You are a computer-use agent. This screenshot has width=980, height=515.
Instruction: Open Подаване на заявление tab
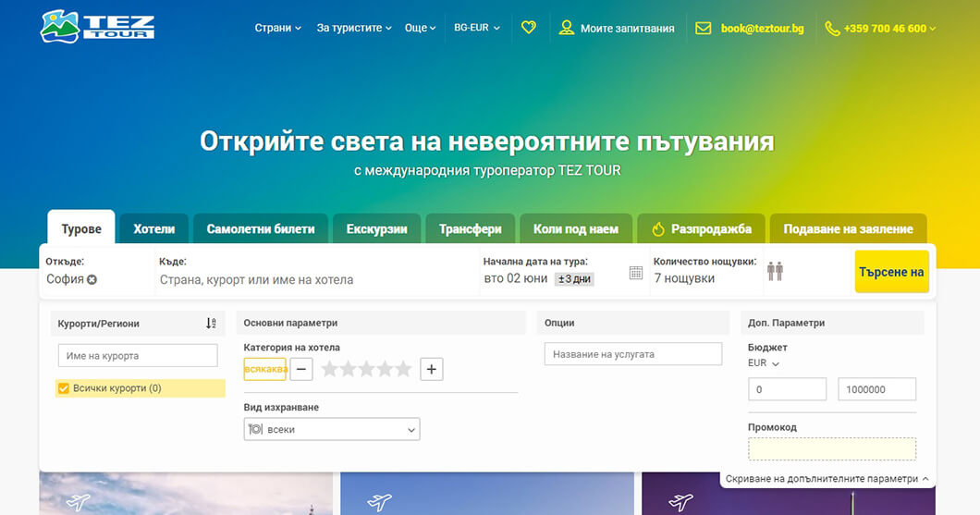coord(848,228)
